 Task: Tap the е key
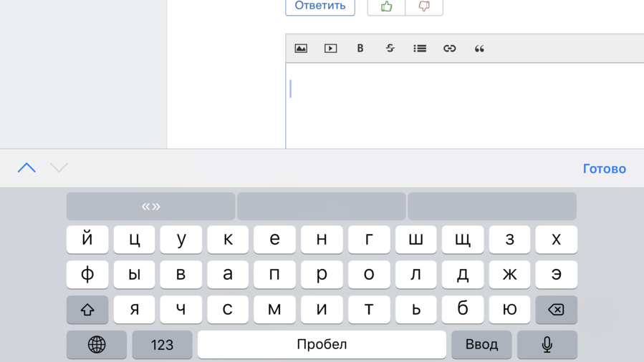pos(275,240)
